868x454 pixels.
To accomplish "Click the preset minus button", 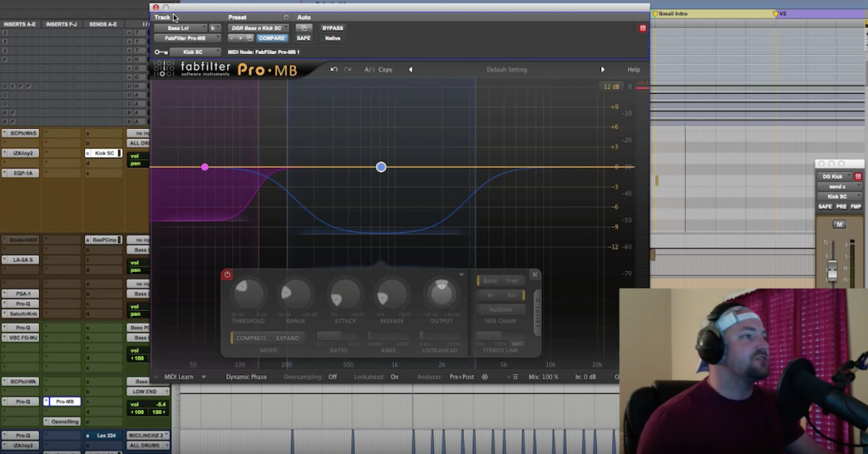I will 232,38.
